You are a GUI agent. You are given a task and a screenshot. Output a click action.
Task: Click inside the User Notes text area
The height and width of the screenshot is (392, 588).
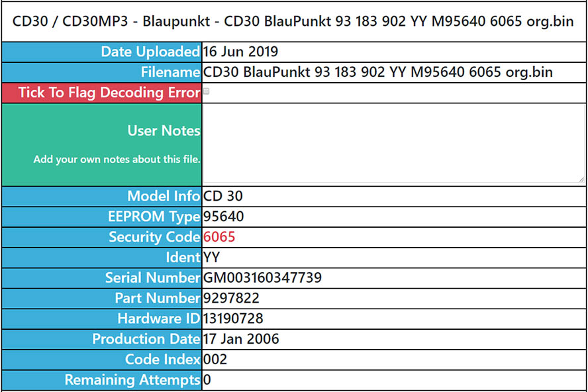click(393, 143)
